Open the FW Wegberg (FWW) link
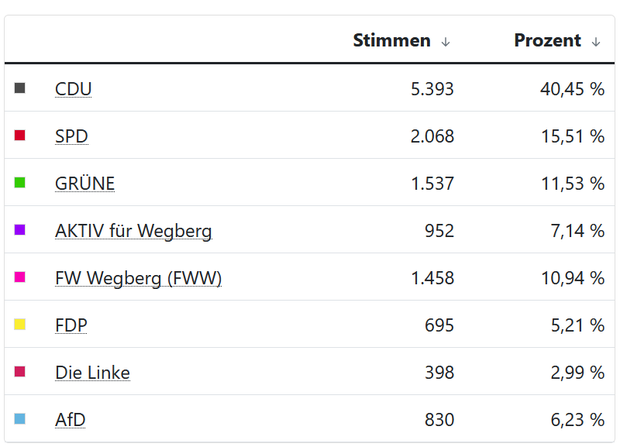 (x=138, y=278)
